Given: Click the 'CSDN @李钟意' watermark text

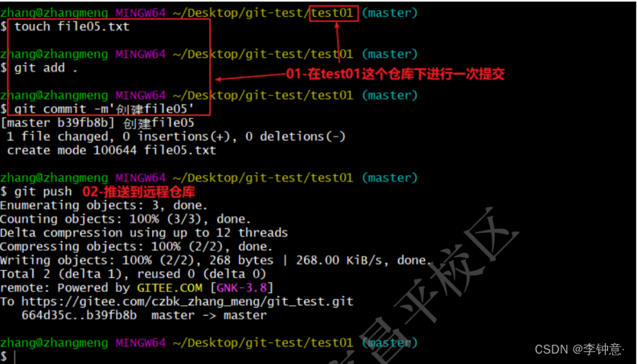Looking at the screenshot, I should pos(579,349).
